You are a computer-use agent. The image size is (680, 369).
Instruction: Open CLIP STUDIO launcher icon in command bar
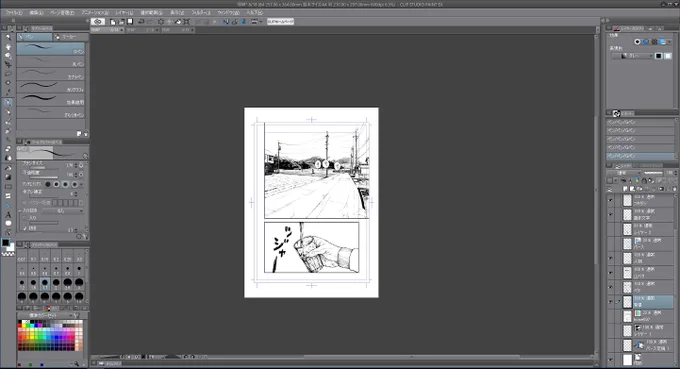pos(98,21)
